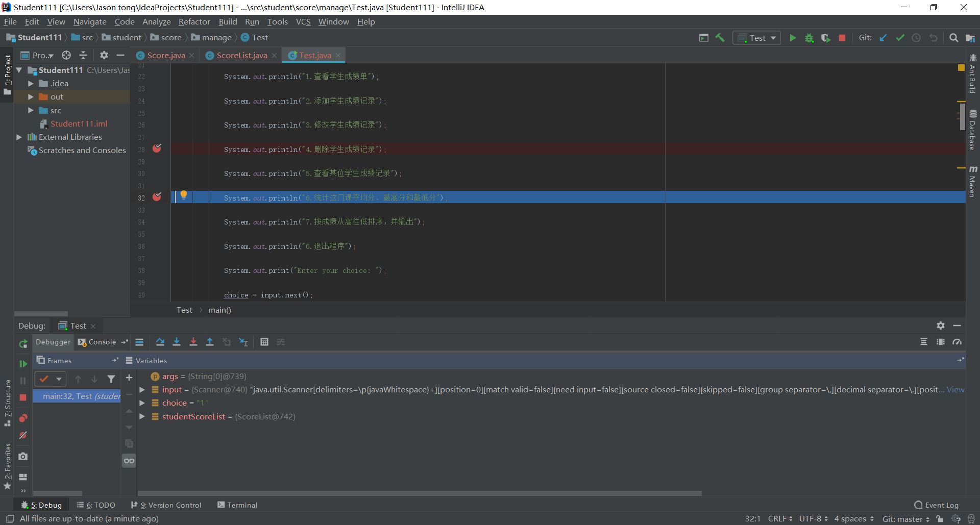This screenshot has height=525, width=980.
Task: Switch to ScoreList.java tab
Action: pos(241,55)
